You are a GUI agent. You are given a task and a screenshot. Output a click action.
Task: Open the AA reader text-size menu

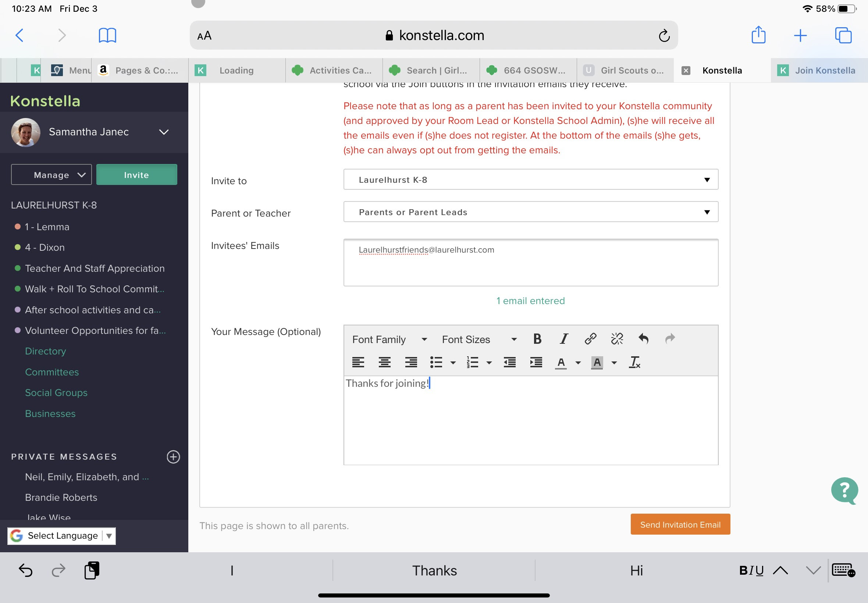(204, 36)
